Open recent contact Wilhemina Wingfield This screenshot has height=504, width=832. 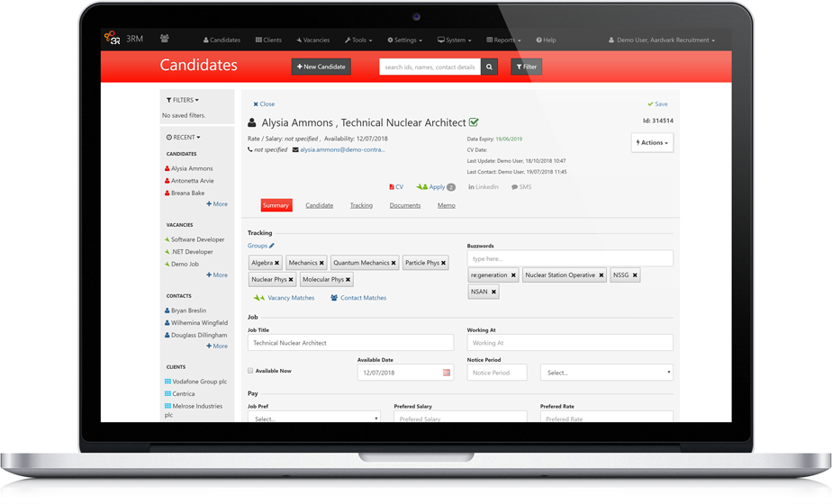point(196,322)
